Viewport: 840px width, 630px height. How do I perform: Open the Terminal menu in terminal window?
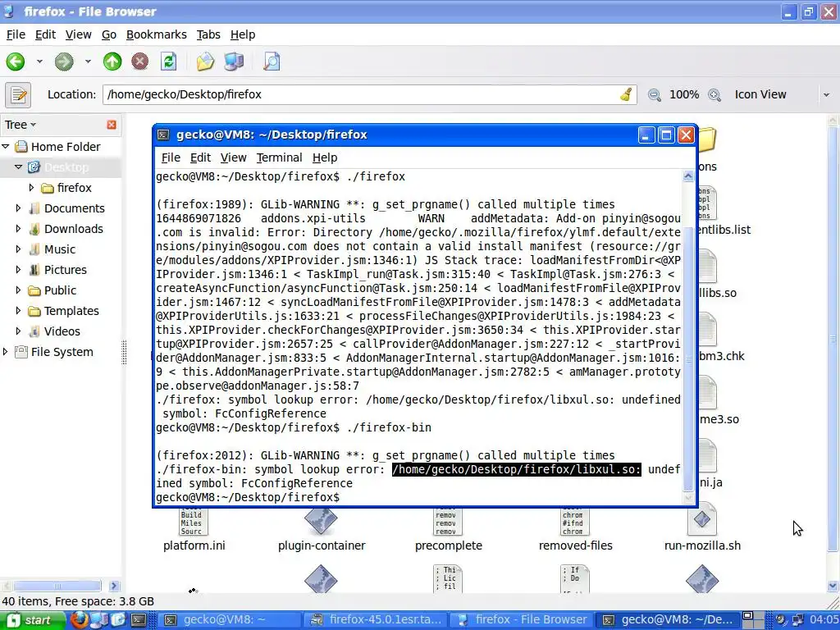pyautogui.click(x=279, y=157)
